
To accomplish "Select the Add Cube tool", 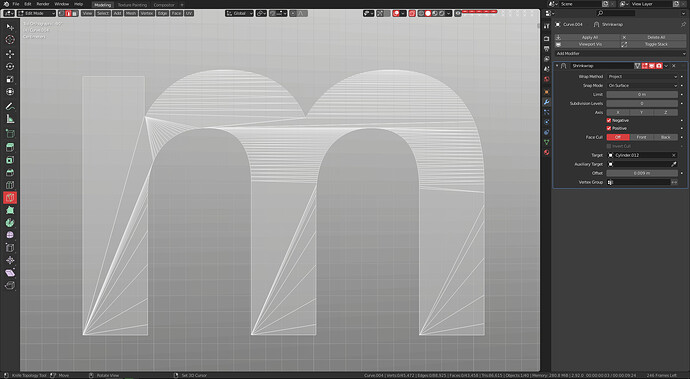I will [10, 133].
